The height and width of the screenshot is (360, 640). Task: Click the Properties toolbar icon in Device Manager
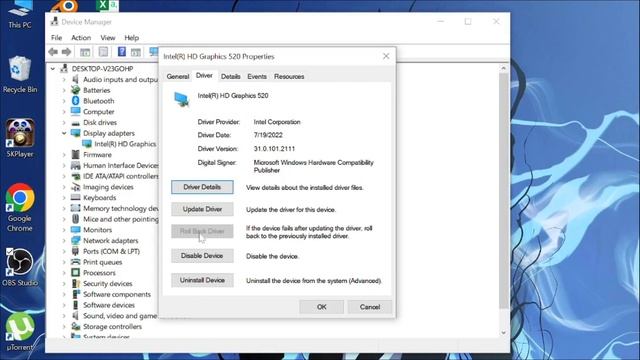103,52
